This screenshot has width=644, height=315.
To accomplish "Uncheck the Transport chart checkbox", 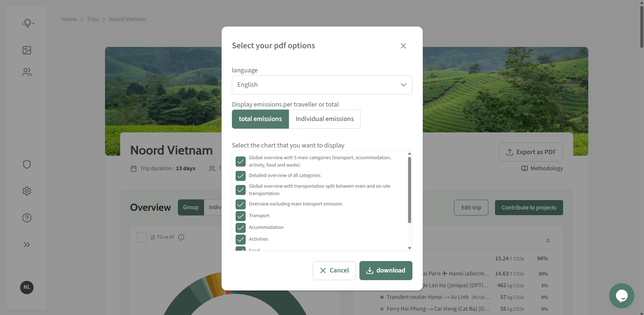I will 241,216.
